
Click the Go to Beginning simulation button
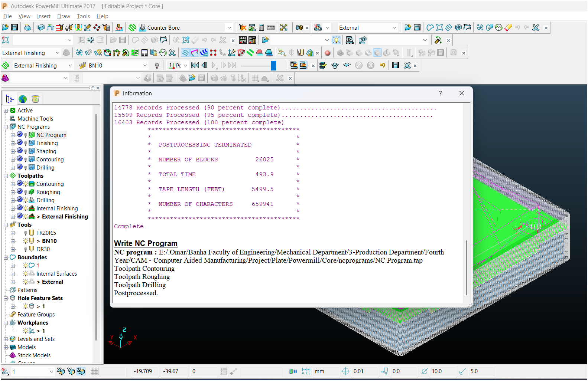(x=195, y=65)
